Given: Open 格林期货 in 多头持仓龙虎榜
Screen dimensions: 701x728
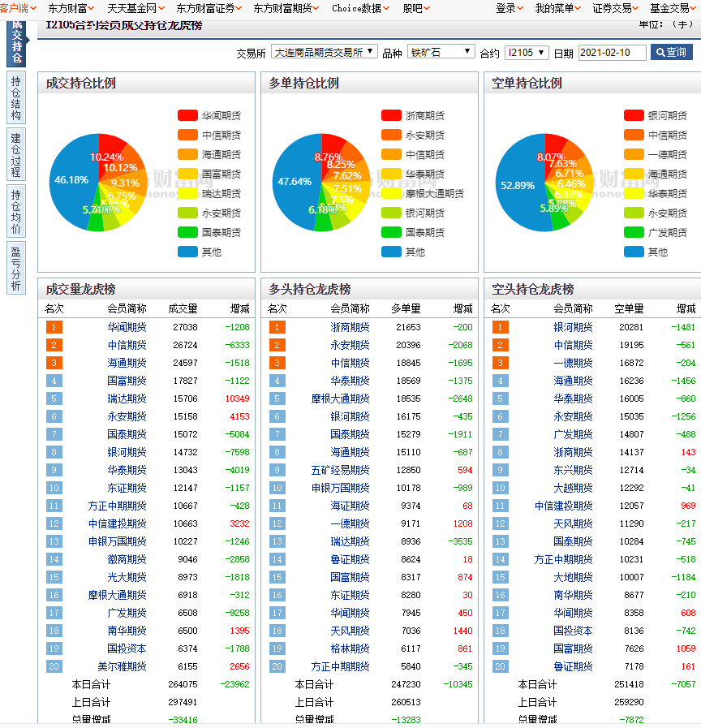Looking at the screenshot, I should tap(350, 648).
